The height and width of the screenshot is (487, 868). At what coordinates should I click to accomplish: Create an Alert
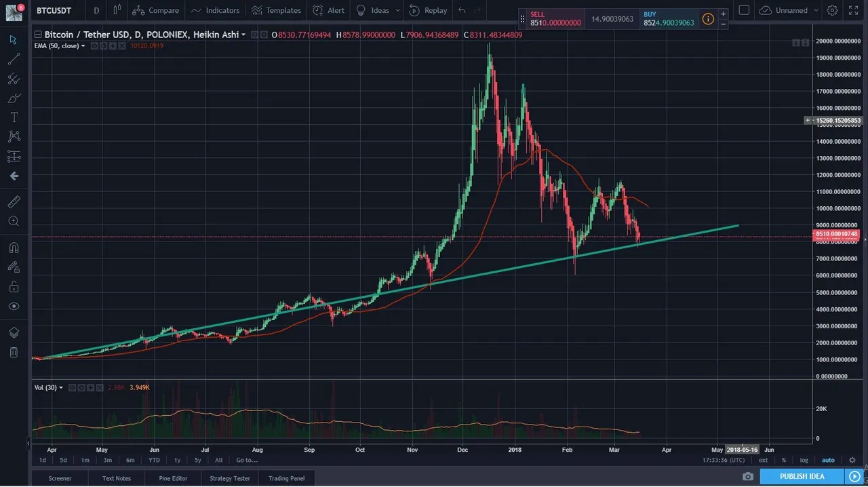328,10
